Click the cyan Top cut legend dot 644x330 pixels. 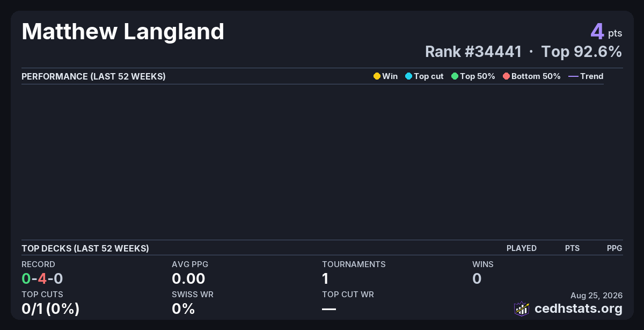[x=408, y=76]
